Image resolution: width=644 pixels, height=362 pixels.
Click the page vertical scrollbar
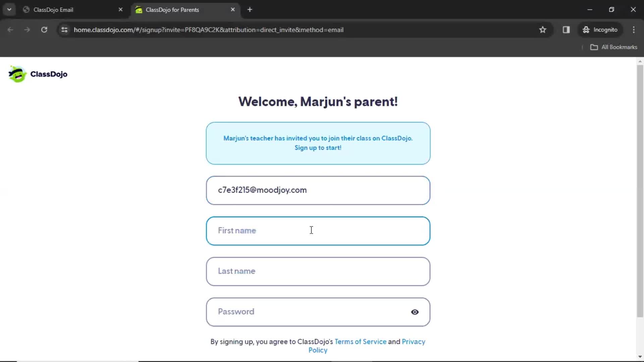pos(640,191)
